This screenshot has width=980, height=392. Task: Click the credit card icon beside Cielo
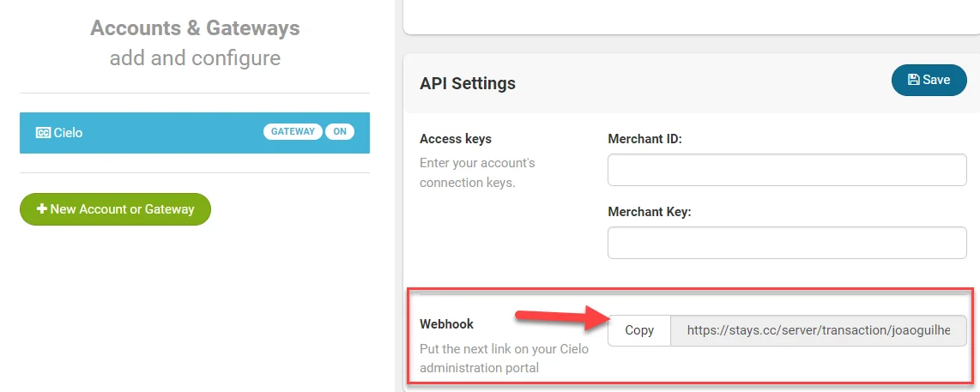[43, 133]
